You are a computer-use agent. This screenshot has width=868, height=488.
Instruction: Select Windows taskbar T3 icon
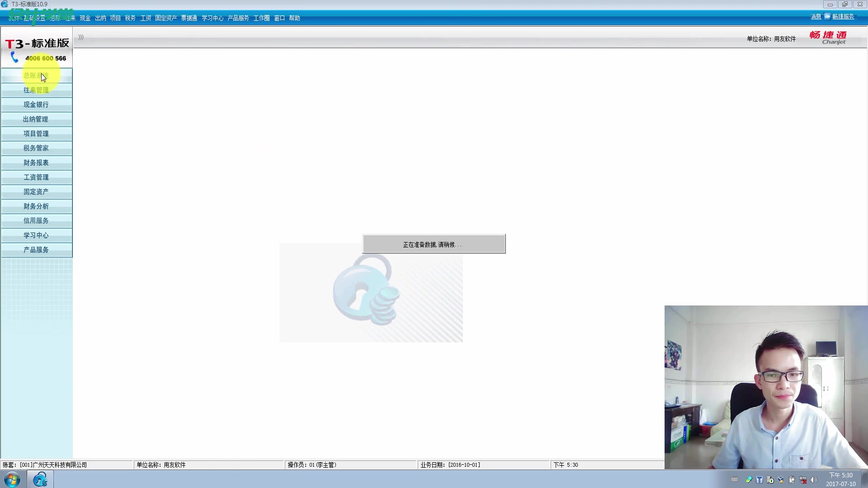40,480
